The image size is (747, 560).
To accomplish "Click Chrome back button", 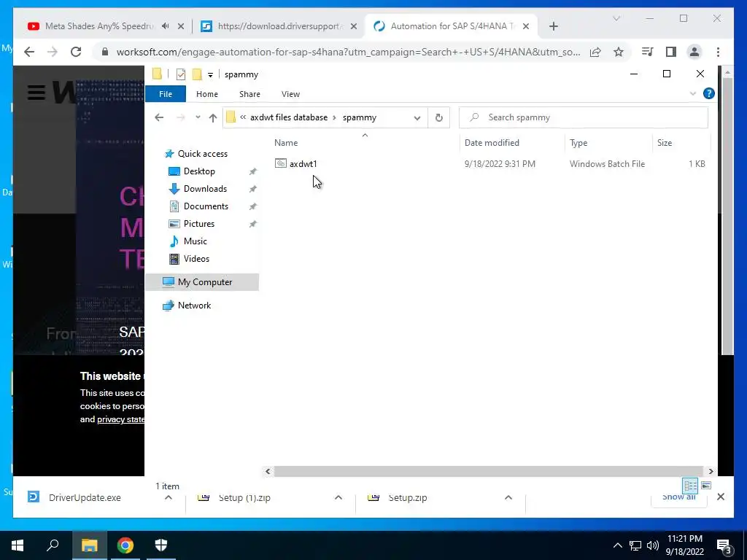I will coord(29,52).
